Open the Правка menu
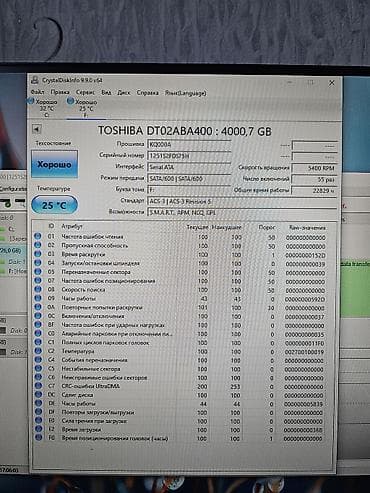This screenshot has width=370, height=493. pos(60,92)
